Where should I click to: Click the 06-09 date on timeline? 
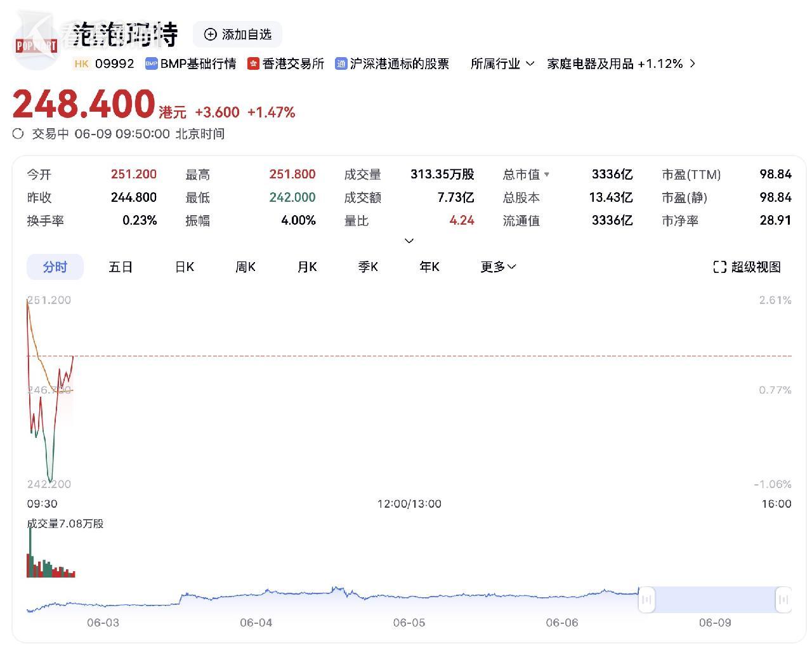715,623
